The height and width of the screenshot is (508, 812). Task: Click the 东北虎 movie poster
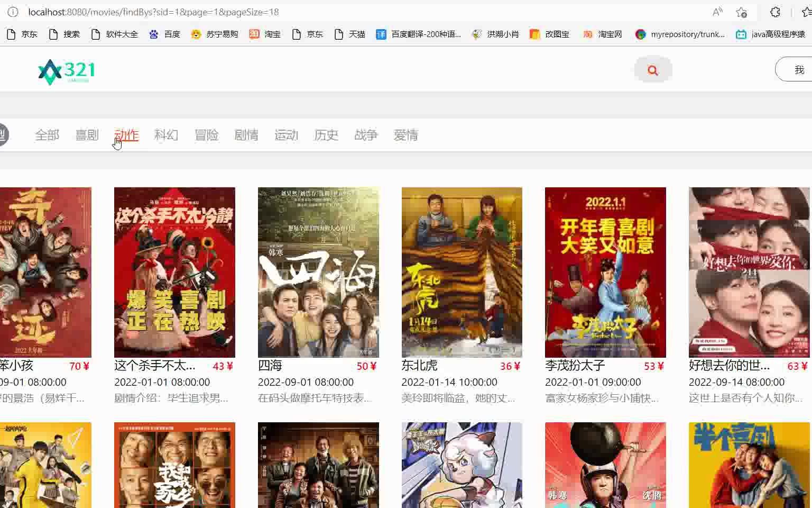[x=461, y=272]
